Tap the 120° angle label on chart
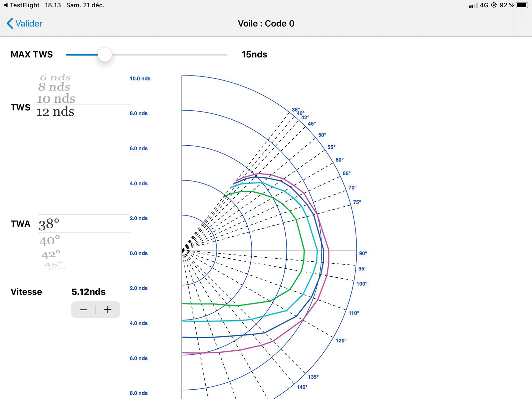This screenshot has width=532, height=399. [341, 340]
